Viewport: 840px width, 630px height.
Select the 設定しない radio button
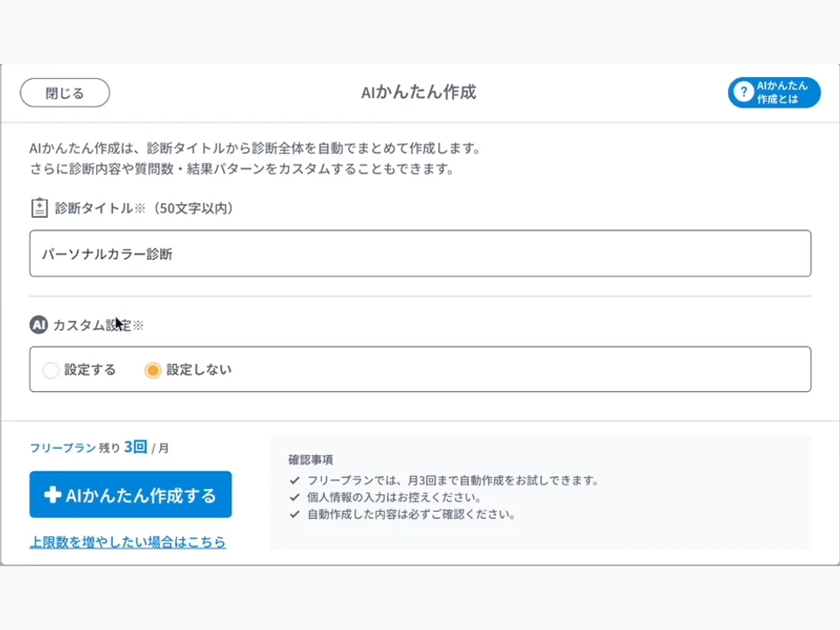(152, 370)
